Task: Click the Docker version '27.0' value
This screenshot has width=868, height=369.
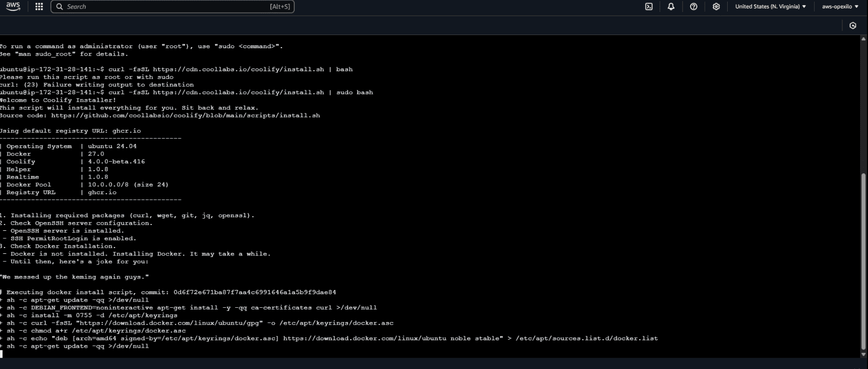Action: click(x=96, y=154)
